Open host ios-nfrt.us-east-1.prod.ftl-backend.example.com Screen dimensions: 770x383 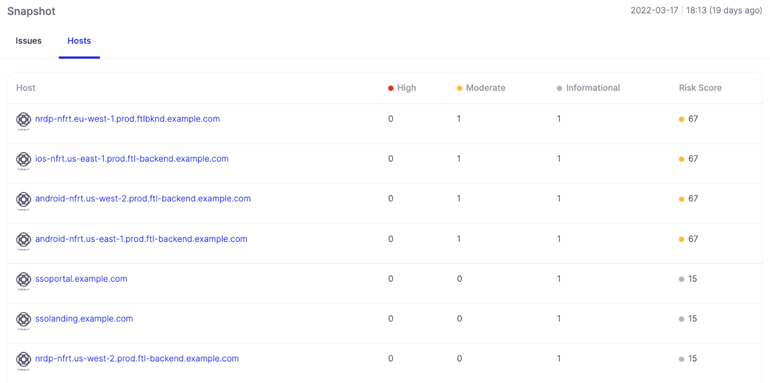132,159
